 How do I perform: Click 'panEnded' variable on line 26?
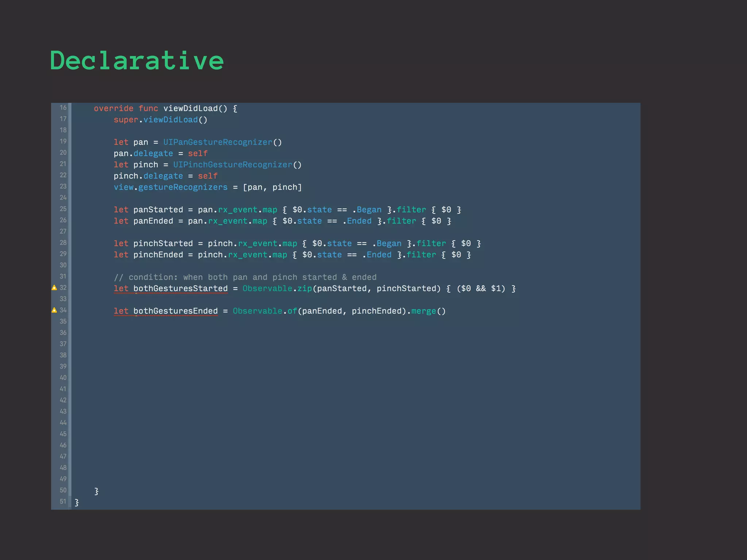[153, 221]
